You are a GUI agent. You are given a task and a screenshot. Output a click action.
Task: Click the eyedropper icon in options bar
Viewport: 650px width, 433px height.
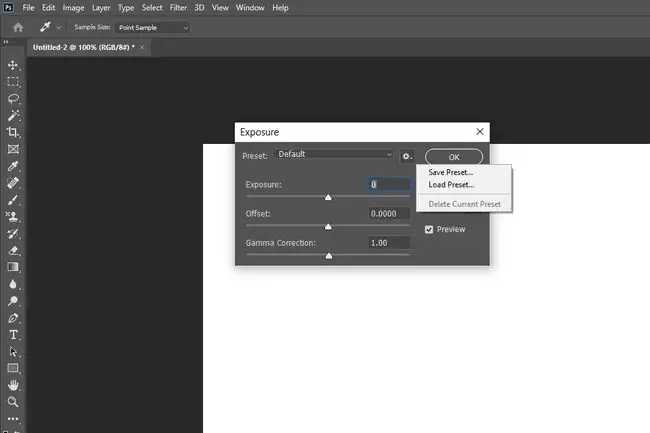45,27
